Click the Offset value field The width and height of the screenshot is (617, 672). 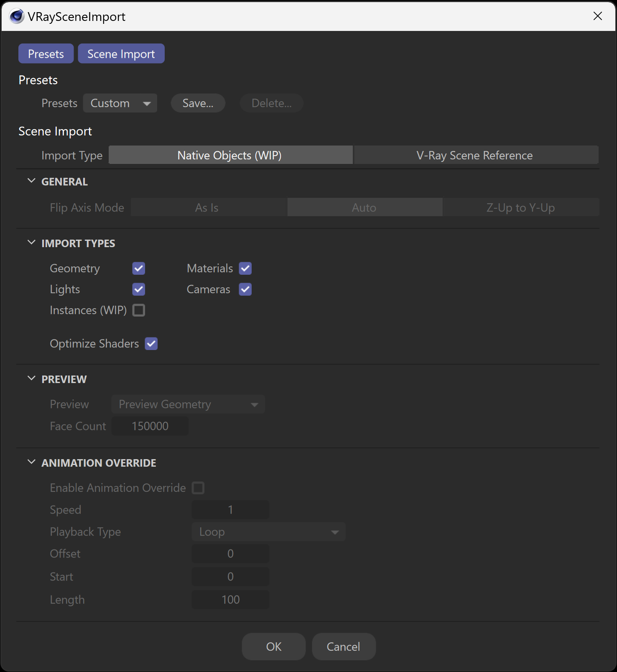[230, 554]
